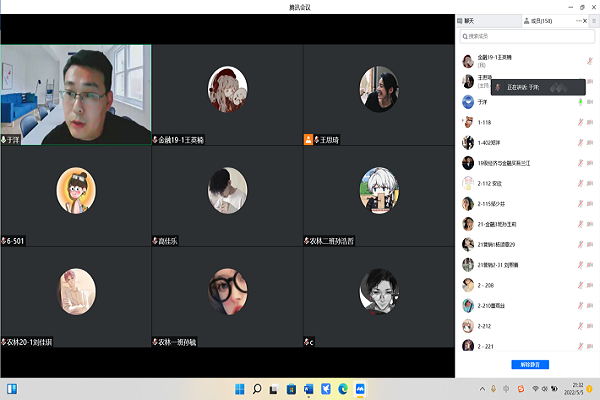Toggle the mic for member 21-金融3班孙玉莉
The width and height of the screenshot is (600, 400).
(x=579, y=224)
